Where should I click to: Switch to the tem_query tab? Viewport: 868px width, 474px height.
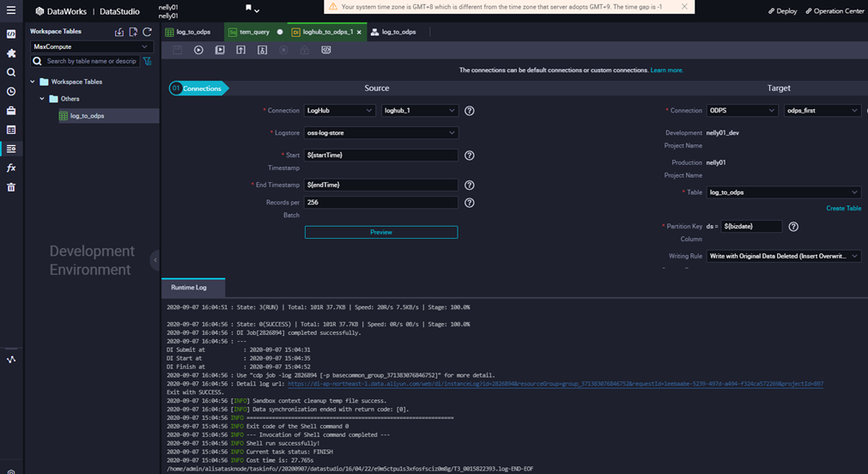[x=254, y=32]
